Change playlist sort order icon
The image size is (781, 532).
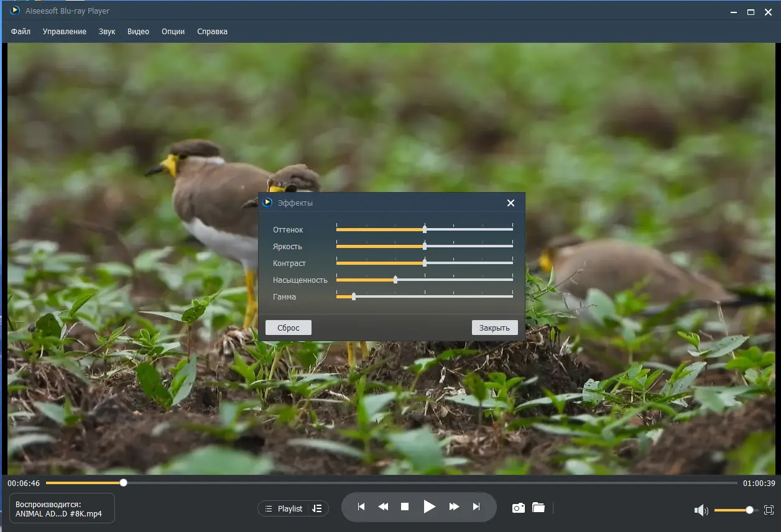[x=317, y=508]
